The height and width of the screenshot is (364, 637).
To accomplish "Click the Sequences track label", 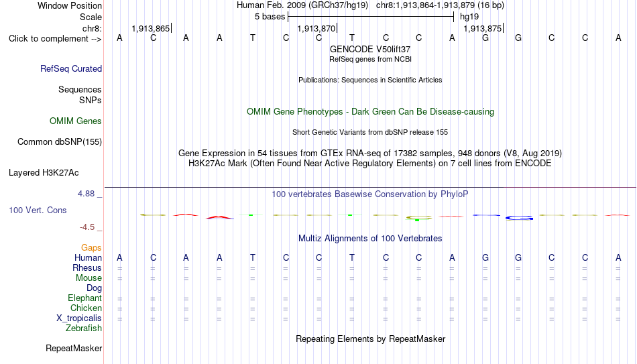I will [80, 89].
